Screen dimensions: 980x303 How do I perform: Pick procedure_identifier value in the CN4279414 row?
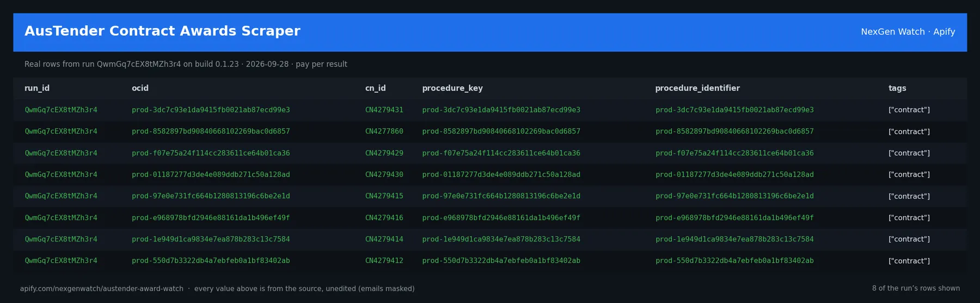pos(734,239)
